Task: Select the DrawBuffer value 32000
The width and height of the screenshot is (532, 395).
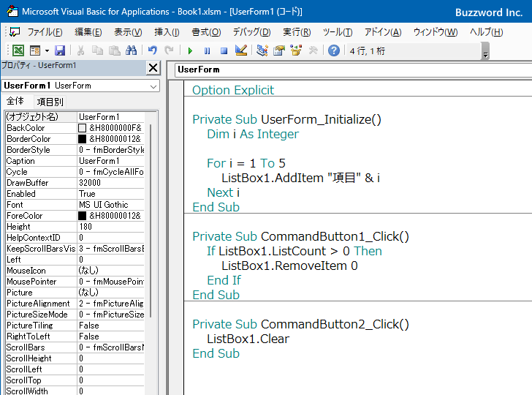Action: click(x=111, y=183)
